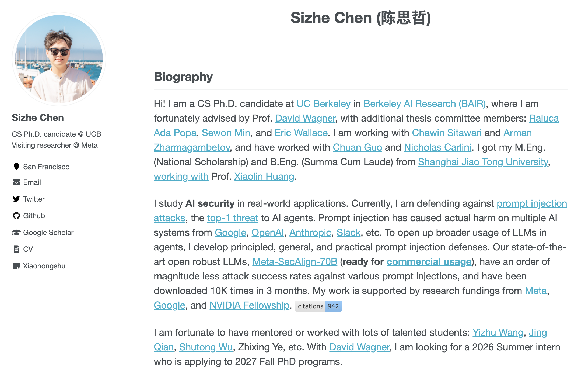
Task: Click the circular profile photo
Action: click(59, 59)
